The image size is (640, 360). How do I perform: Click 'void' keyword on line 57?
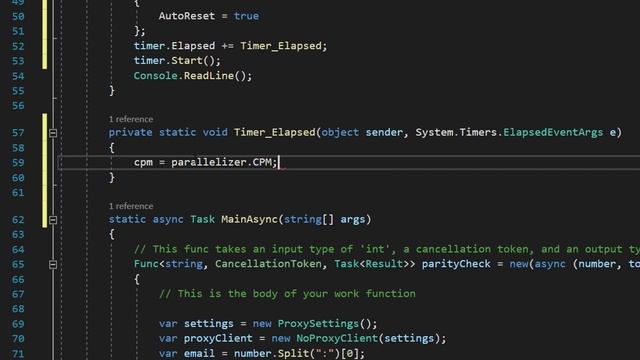(215, 132)
